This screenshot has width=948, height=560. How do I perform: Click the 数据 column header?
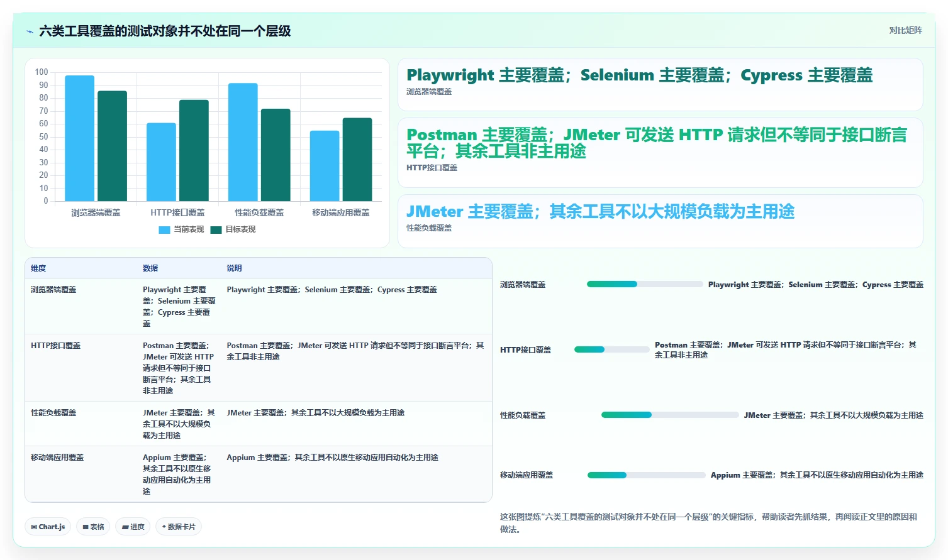click(x=150, y=268)
